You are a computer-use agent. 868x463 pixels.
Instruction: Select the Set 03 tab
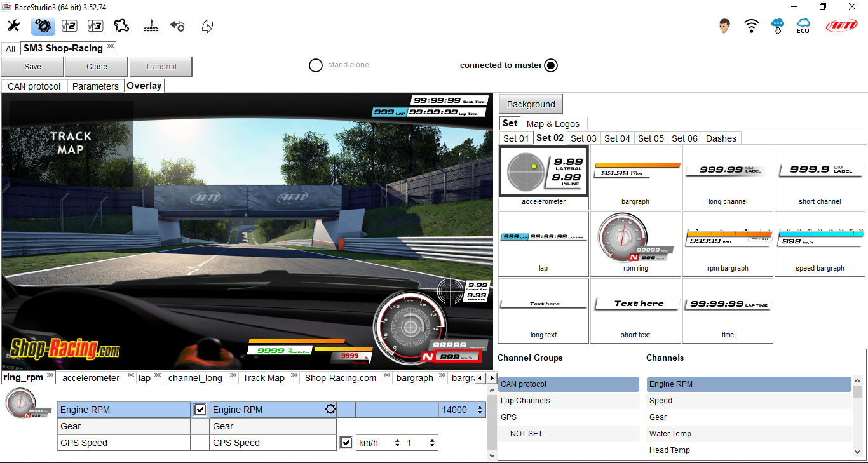pyautogui.click(x=583, y=138)
